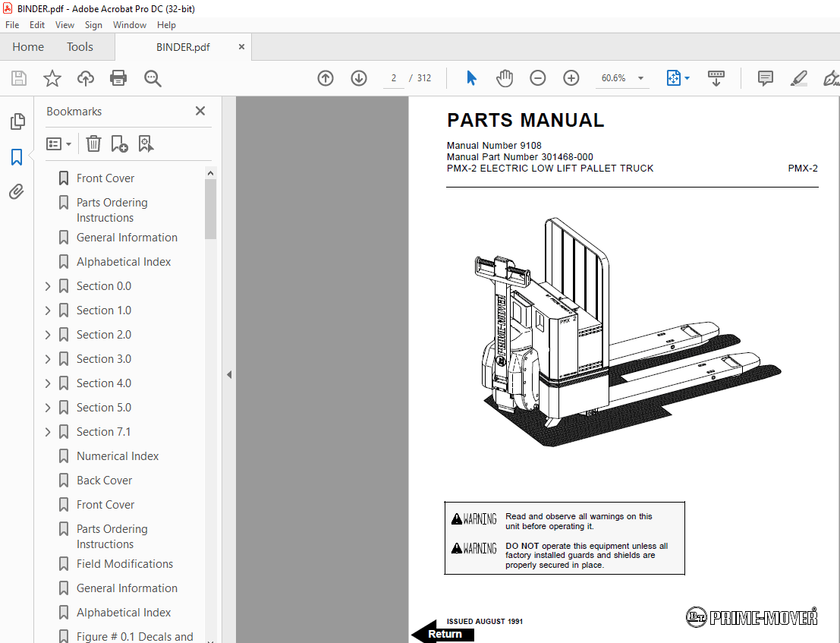Enable scrolling page display mode
Image resolution: width=840 pixels, height=643 pixels.
[716, 77]
